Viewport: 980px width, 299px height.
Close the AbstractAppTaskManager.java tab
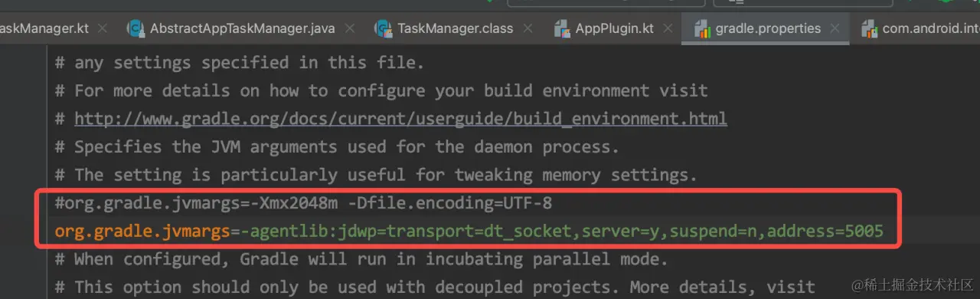[x=350, y=29]
